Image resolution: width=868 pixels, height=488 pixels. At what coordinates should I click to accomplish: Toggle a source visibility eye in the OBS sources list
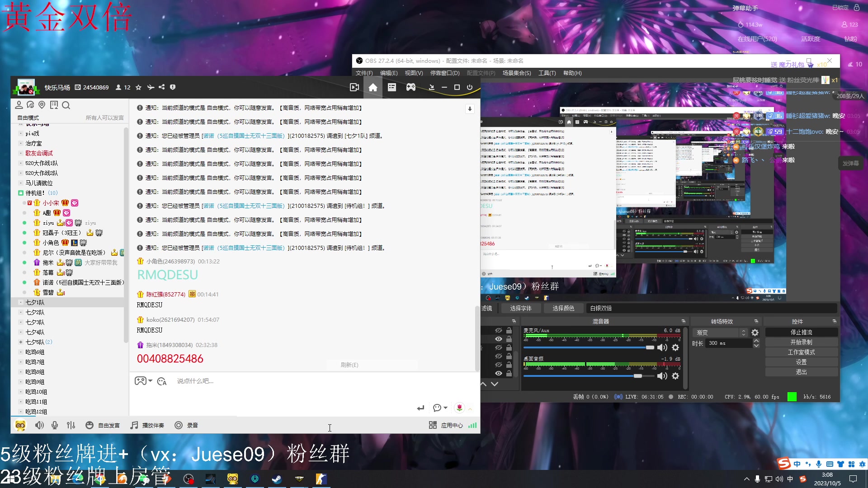pyautogui.click(x=499, y=338)
